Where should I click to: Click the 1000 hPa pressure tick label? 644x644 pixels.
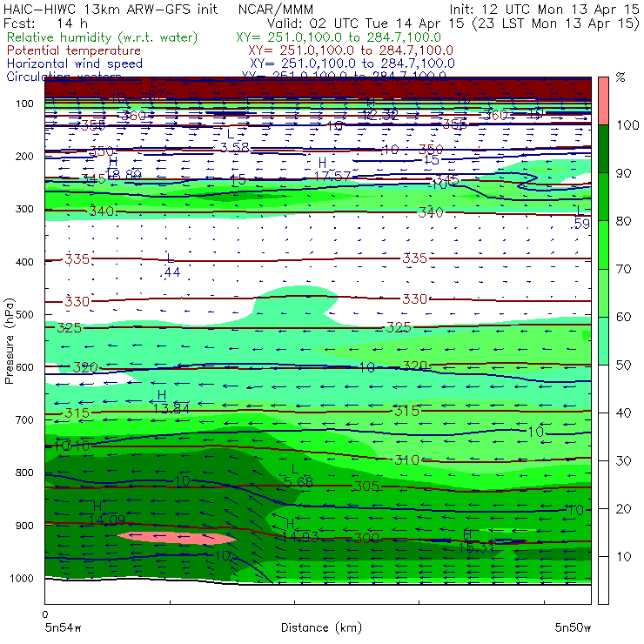22,578
